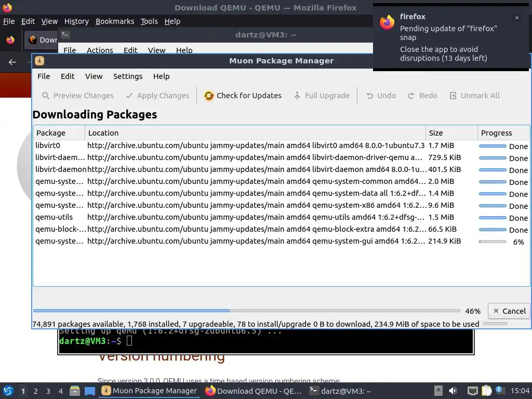
Task: Click the Firefox View pinned icon
Action: (10, 39)
